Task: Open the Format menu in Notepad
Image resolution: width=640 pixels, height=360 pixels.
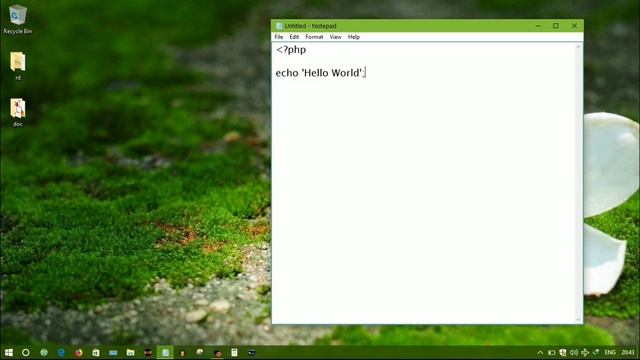Action: click(x=314, y=37)
